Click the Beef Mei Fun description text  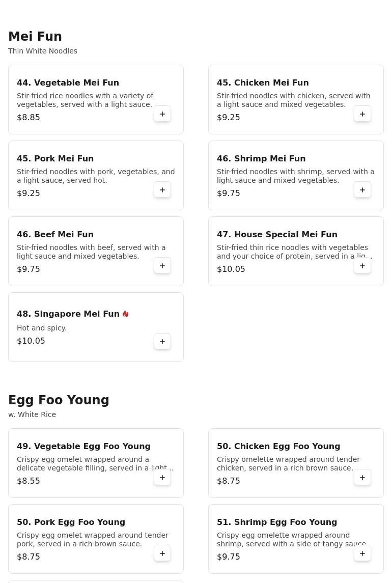tap(91, 252)
